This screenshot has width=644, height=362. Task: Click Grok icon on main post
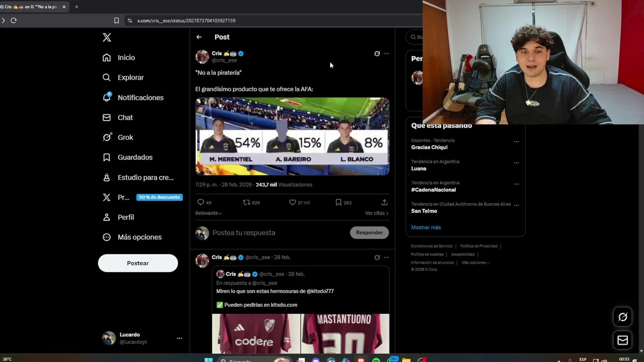coord(377,53)
